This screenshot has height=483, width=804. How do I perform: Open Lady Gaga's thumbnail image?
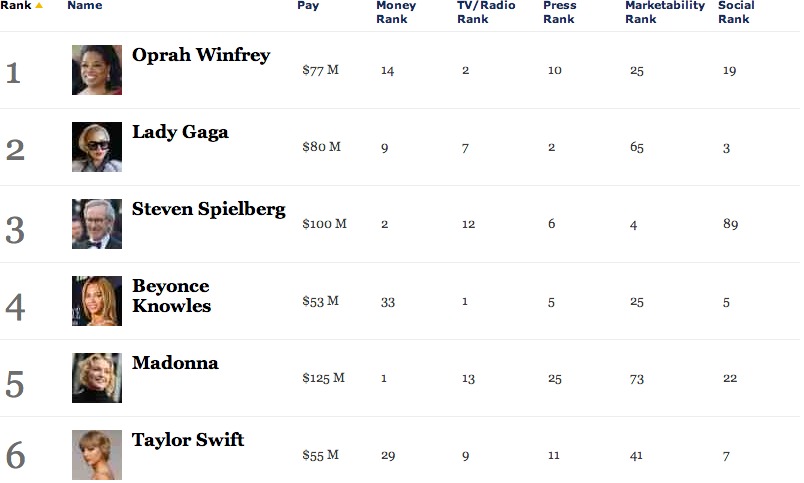click(x=97, y=147)
